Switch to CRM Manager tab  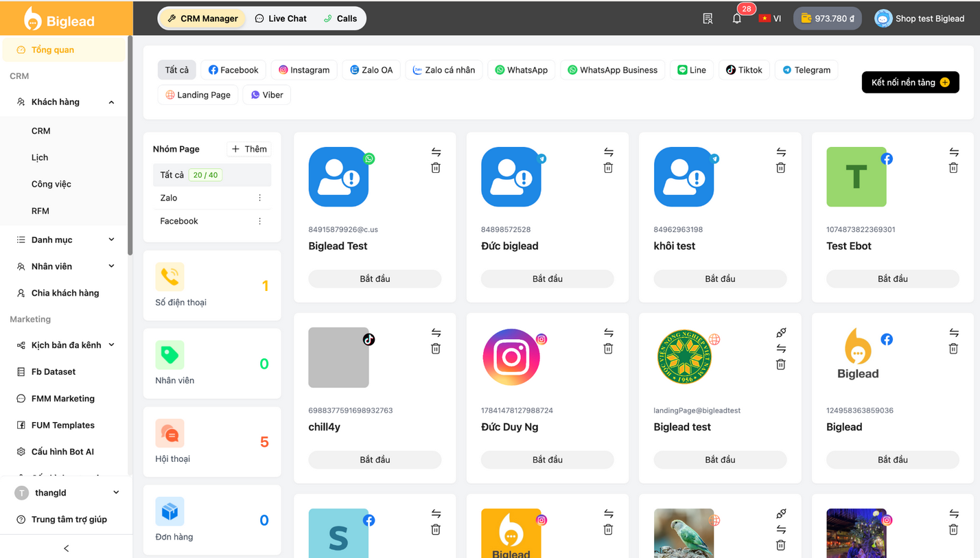202,19
